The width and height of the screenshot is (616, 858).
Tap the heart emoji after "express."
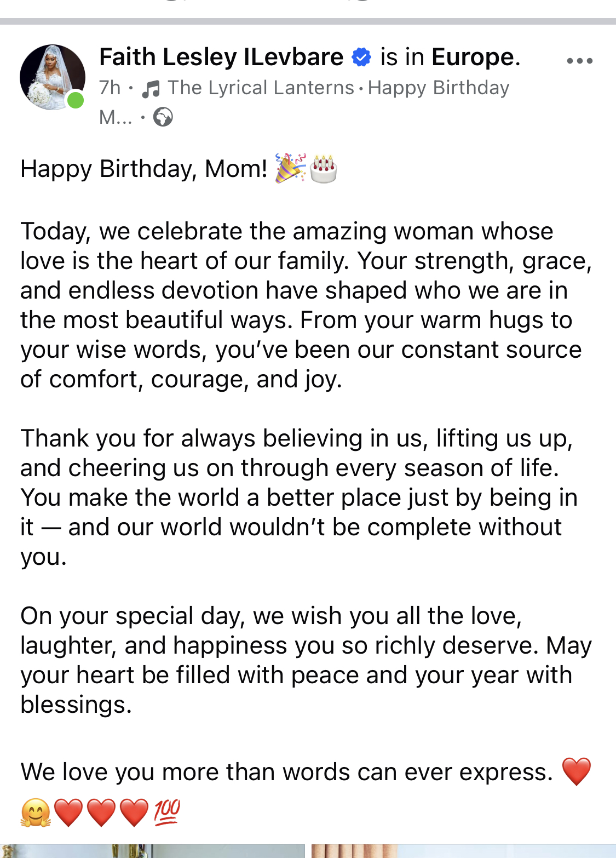(x=577, y=771)
